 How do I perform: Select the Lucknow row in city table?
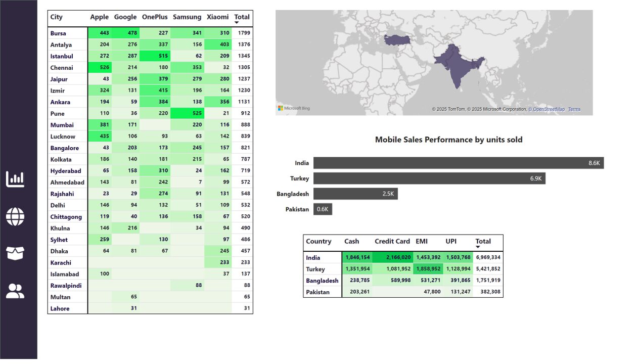(x=150, y=136)
